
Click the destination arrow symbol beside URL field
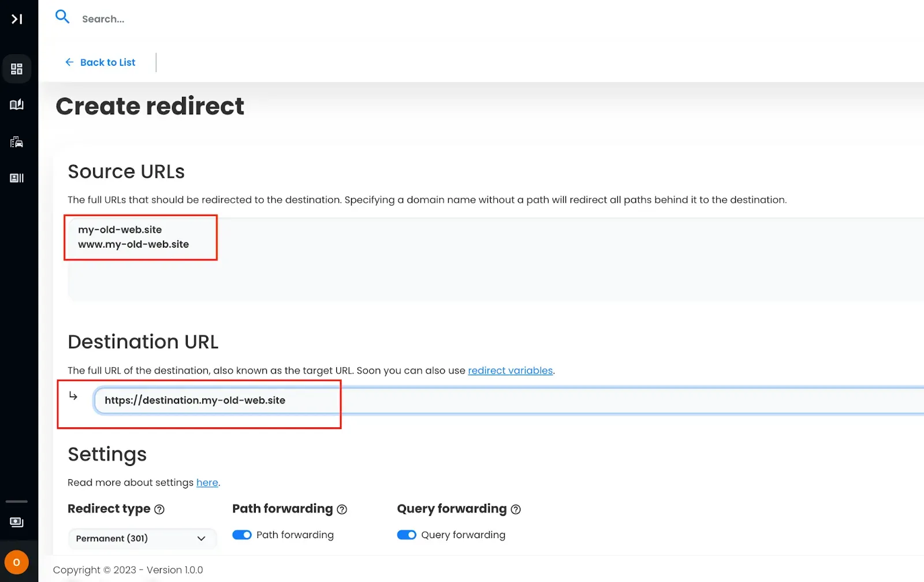click(x=73, y=396)
